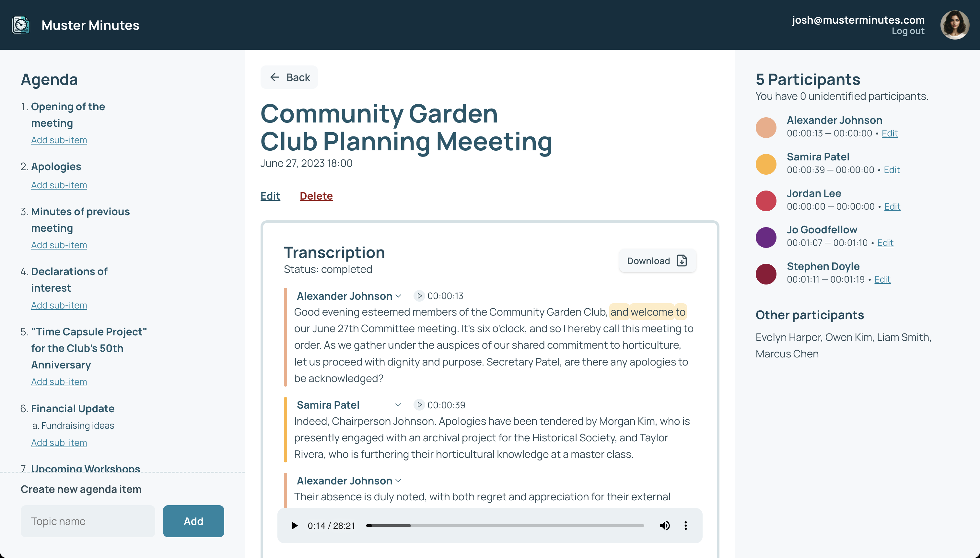Expand the first Alexander Johnson speaker dropdown
Screen dimensions: 980x558
click(399, 296)
